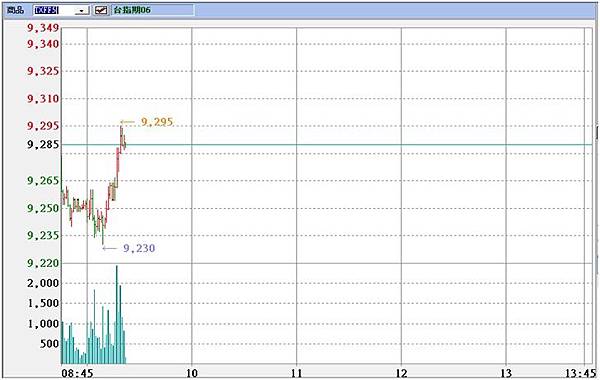Click the tallest volume bar above 2,000
This screenshot has height=380, width=600.
[x=117, y=315]
